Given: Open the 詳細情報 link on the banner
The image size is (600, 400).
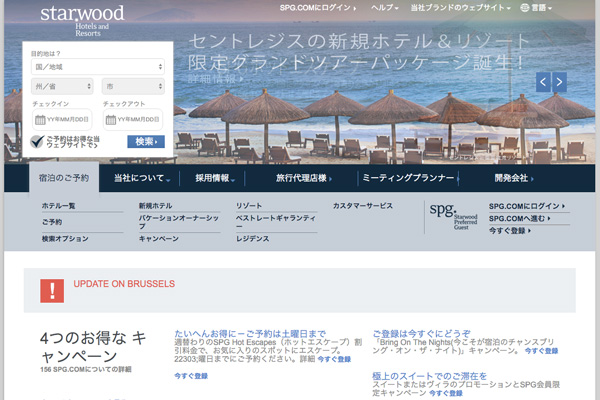Looking at the screenshot, I should click(215, 79).
